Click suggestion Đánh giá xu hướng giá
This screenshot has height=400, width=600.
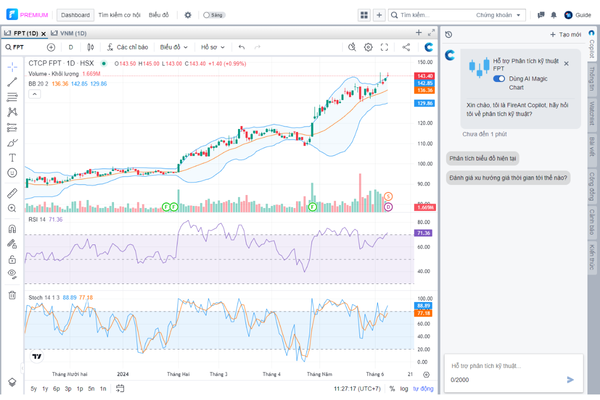(508, 178)
